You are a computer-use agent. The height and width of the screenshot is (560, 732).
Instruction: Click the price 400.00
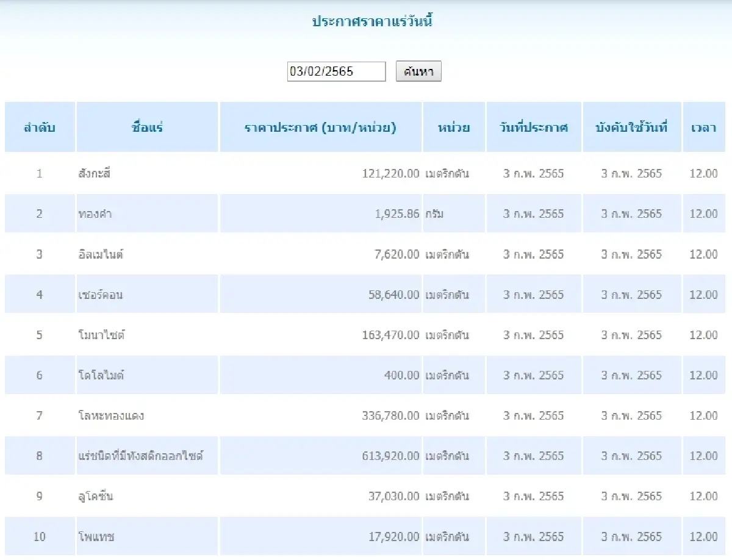[x=402, y=375]
